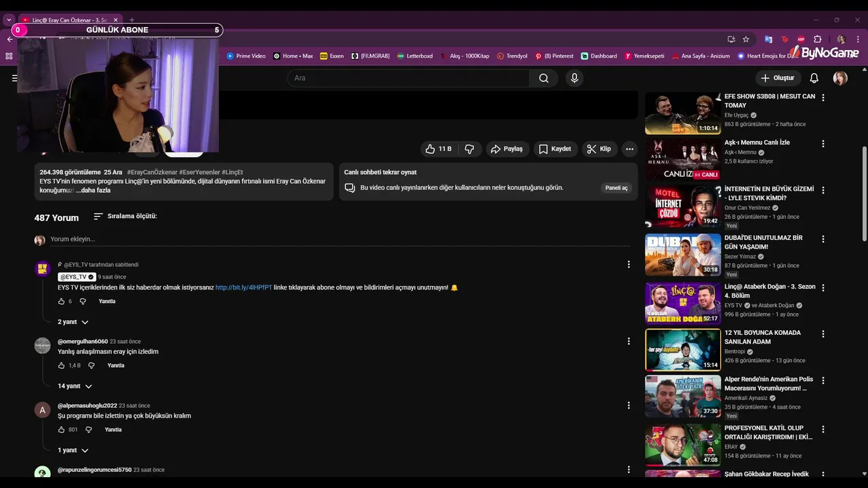Expand description with ...daha fazla
Screen dimensions: 868x488
[93, 190]
